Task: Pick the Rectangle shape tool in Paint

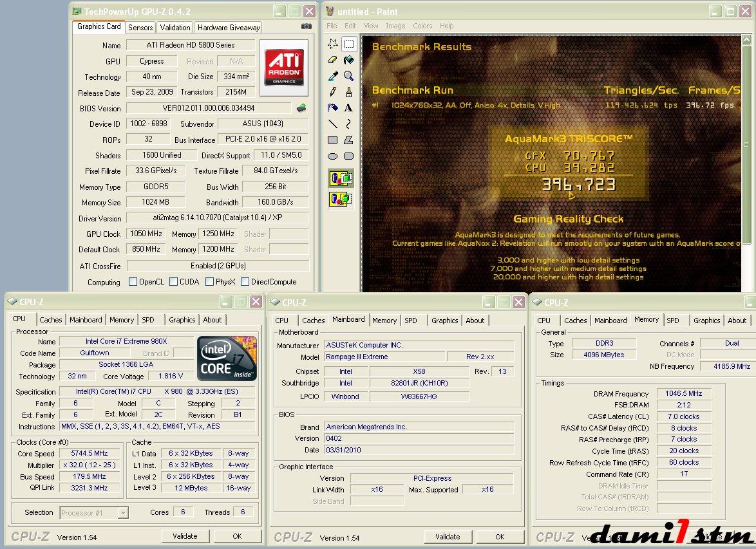Action: (333, 140)
